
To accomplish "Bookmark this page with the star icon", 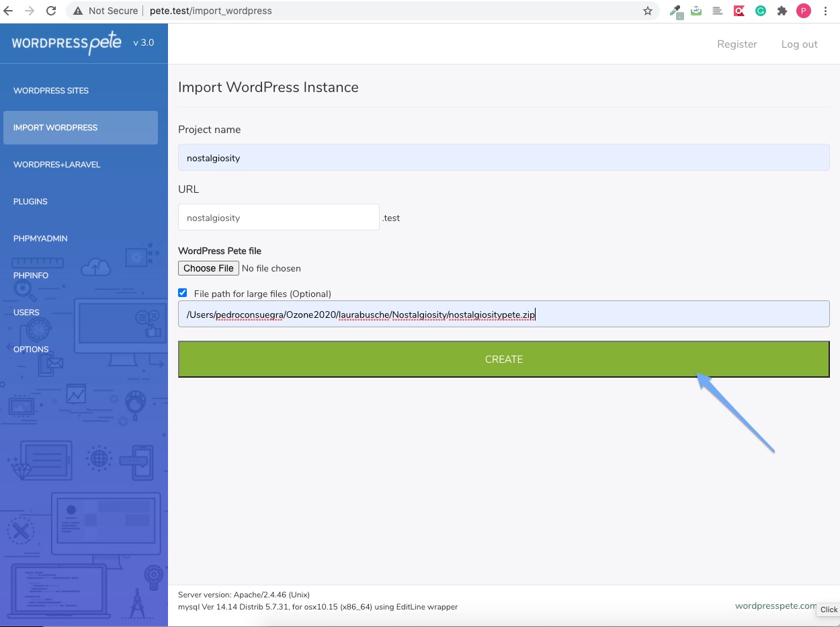I will click(647, 11).
